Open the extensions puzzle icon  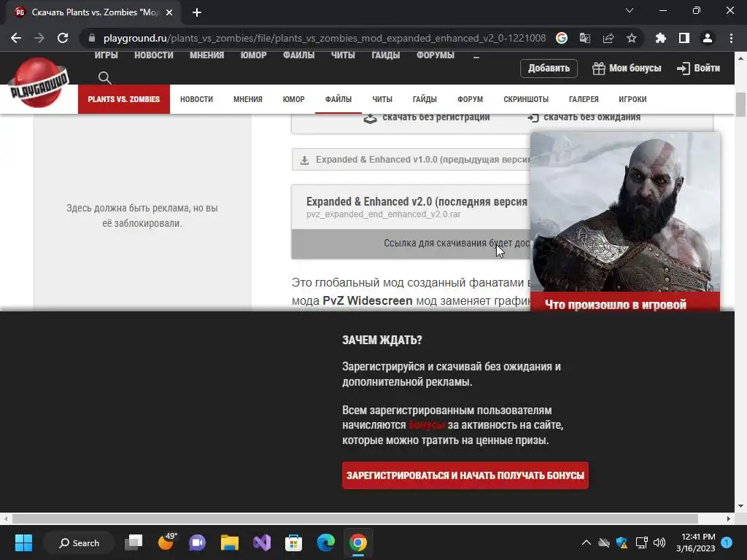tap(661, 38)
